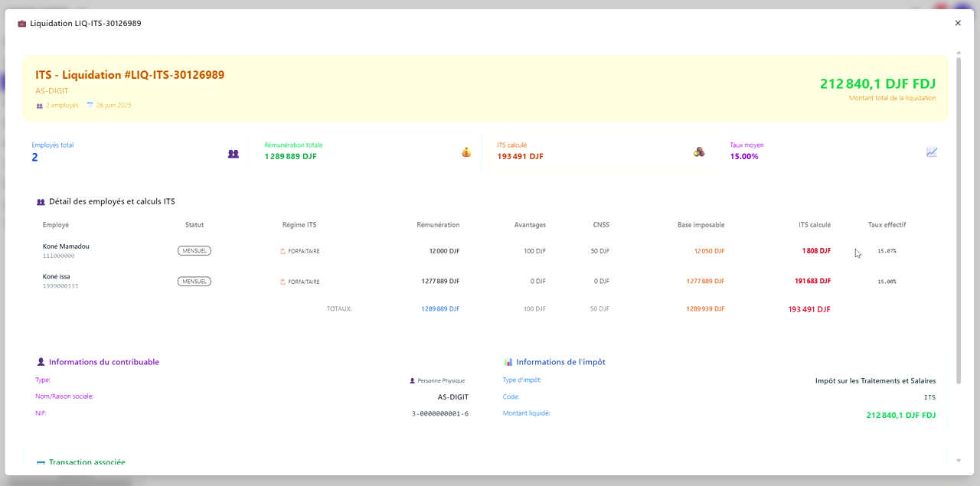Click the calendar icon next to 26 juin 2025
The height and width of the screenshot is (486, 980).
click(90, 105)
